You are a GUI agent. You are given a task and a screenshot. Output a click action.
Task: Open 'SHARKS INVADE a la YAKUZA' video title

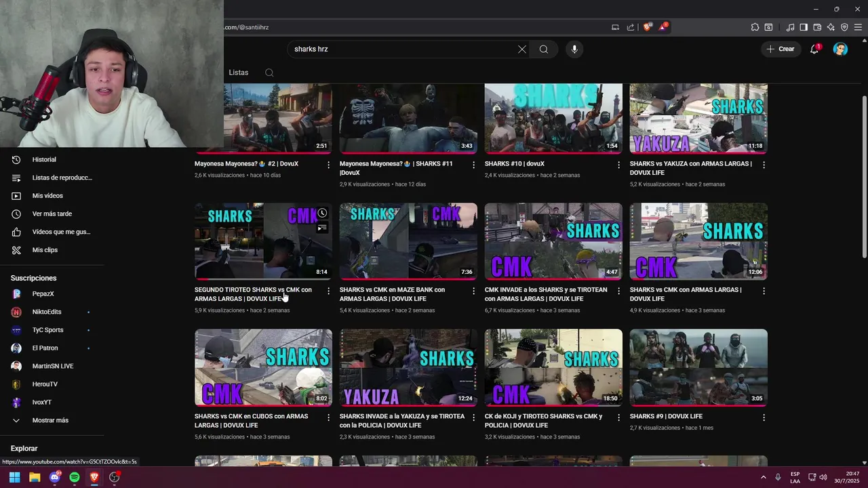click(402, 421)
